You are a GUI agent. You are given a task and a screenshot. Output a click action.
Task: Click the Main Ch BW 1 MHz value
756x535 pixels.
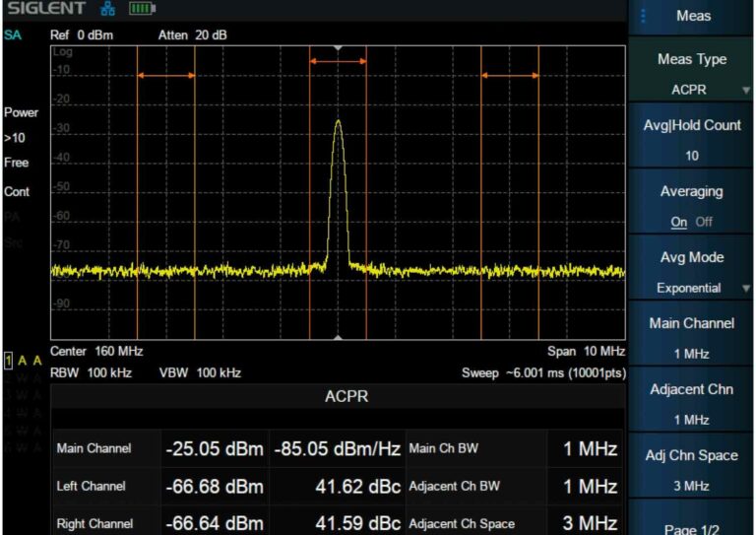pyautogui.click(x=591, y=448)
